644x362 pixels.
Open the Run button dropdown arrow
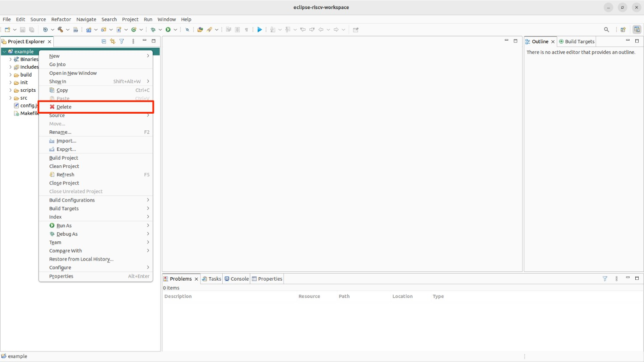(175, 30)
